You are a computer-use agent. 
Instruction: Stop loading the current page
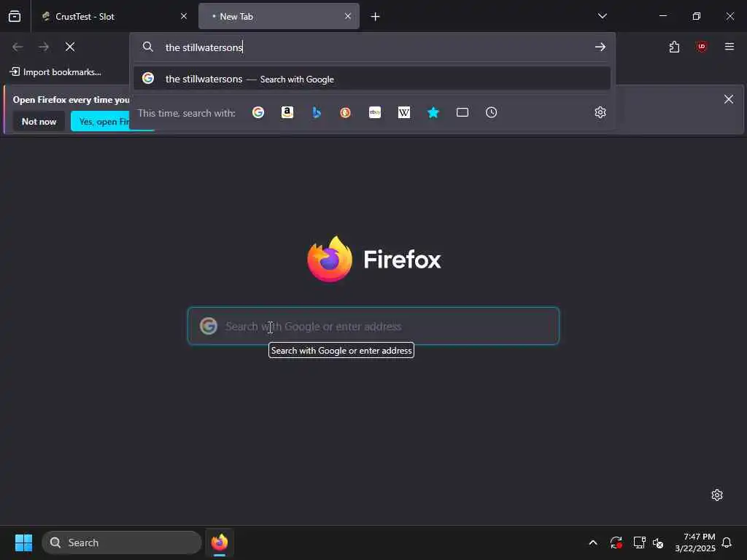click(70, 47)
